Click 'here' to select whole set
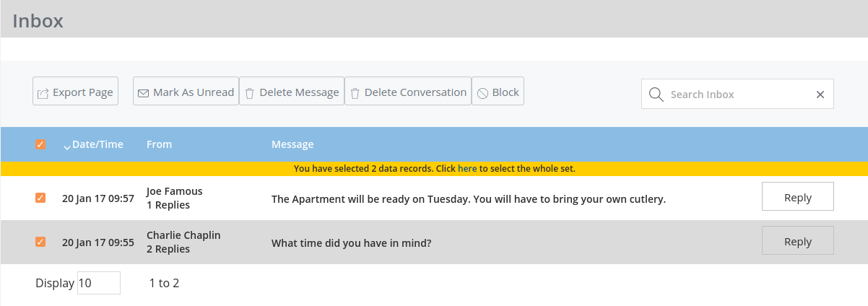The height and width of the screenshot is (306, 868). 467,169
